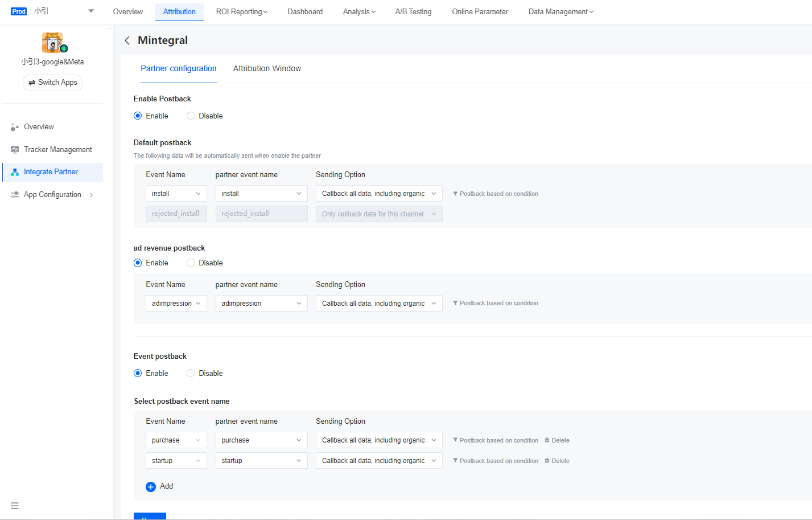Click the back arrow beside Mintegral
Screen dimensions: 812x520
point(127,40)
